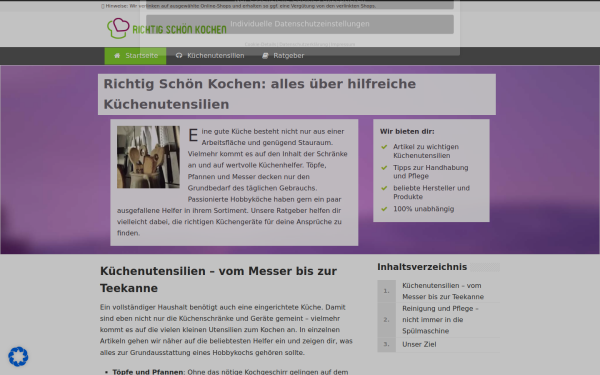Click the home icon beside Startseite
This screenshot has height=375, width=600.
click(x=117, y=55)
